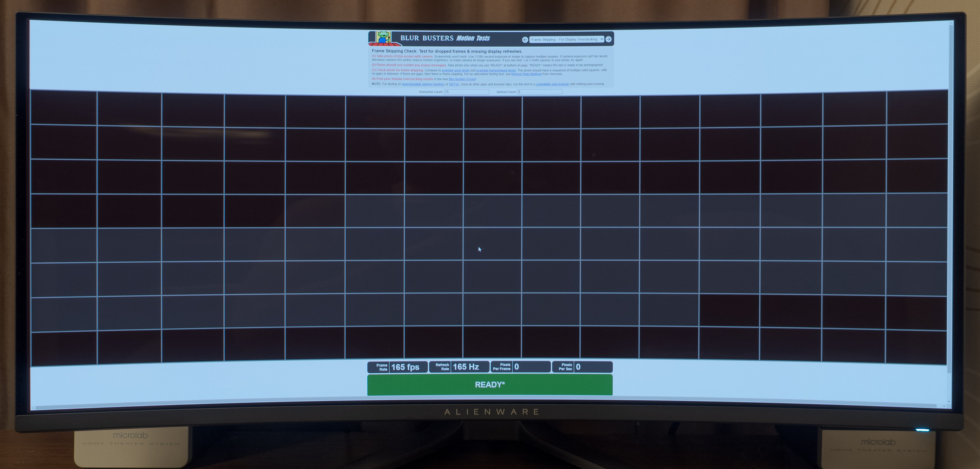The width and height of the screenshot is (980, 469).
Task: Click the vertical scrollbar on the right edge
Action: 949,196
